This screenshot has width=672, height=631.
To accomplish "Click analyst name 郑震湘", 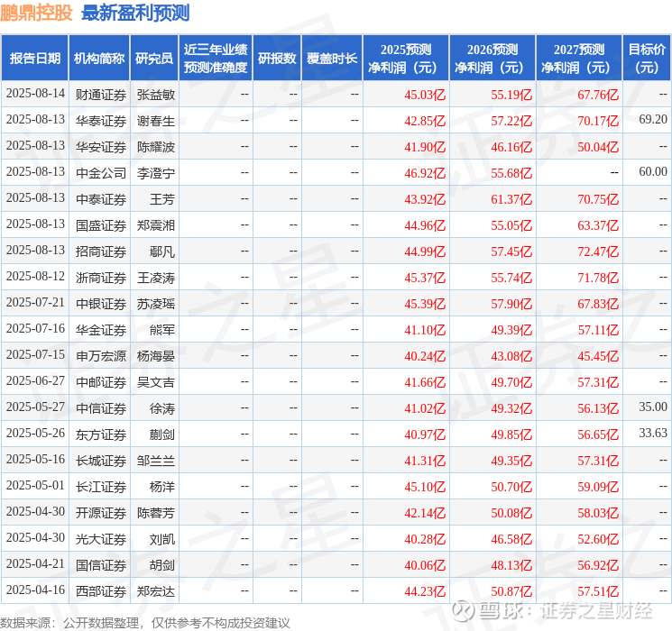I will pos(155,225).
